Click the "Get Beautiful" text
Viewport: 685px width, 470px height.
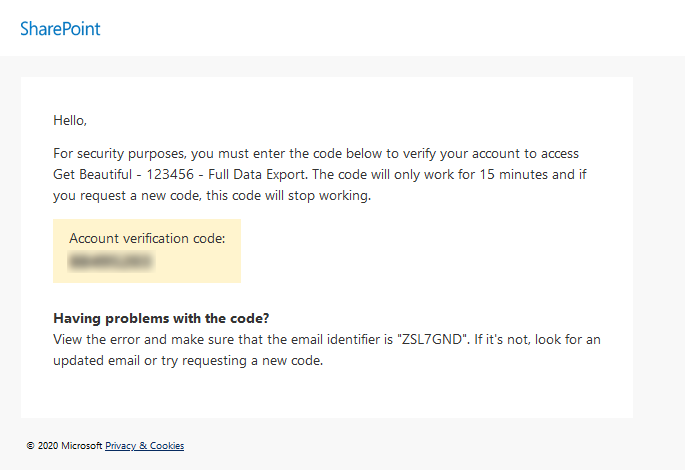coord(93,174)
